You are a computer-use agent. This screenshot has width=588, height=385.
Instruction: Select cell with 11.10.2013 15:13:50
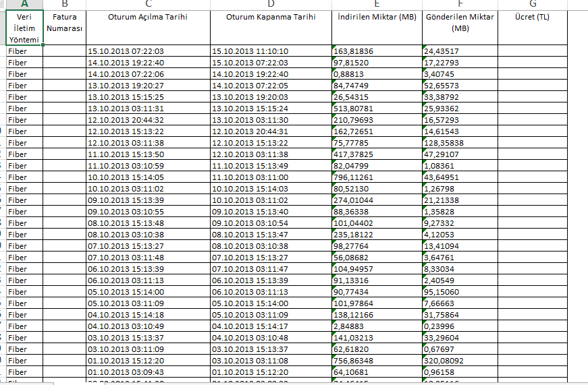click(x=148, y=154)
